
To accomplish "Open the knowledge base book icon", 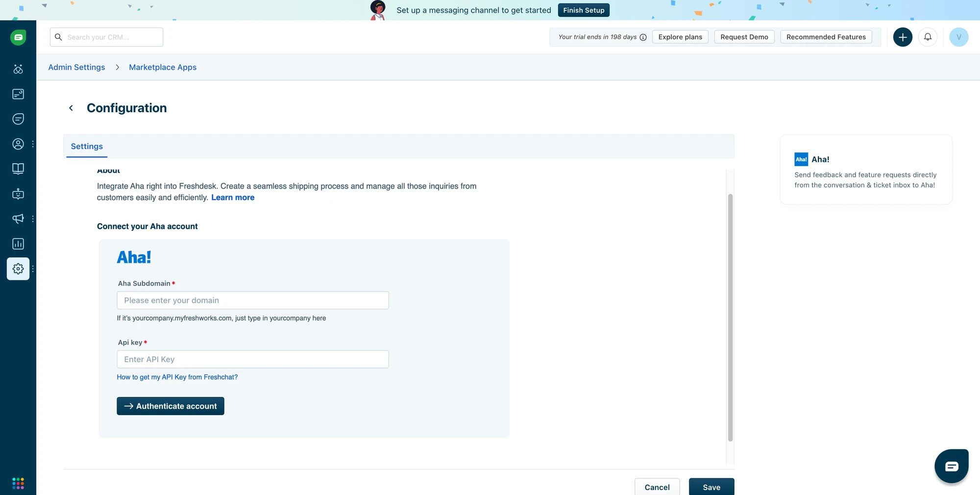I will (18, 169).
